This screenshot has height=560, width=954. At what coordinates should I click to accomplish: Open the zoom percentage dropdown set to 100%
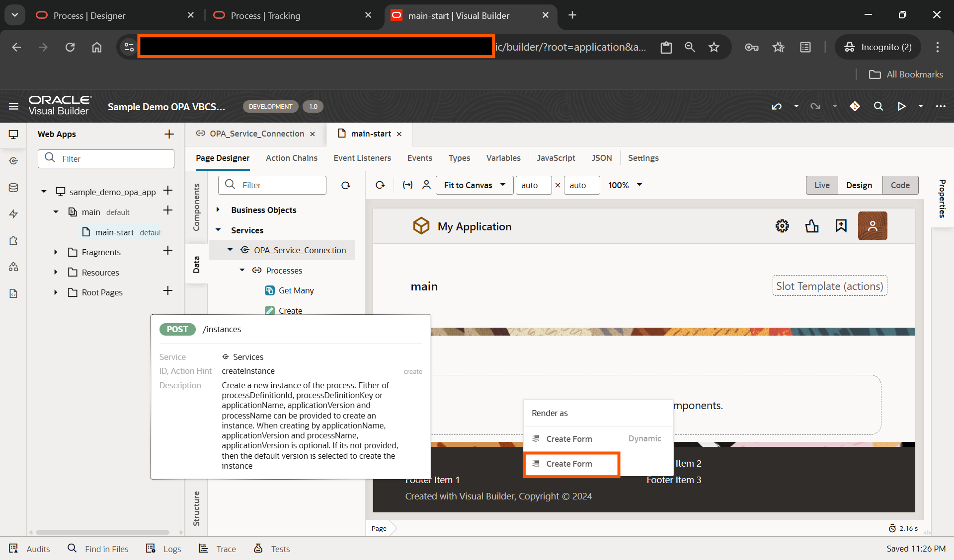tap(624, 185)
